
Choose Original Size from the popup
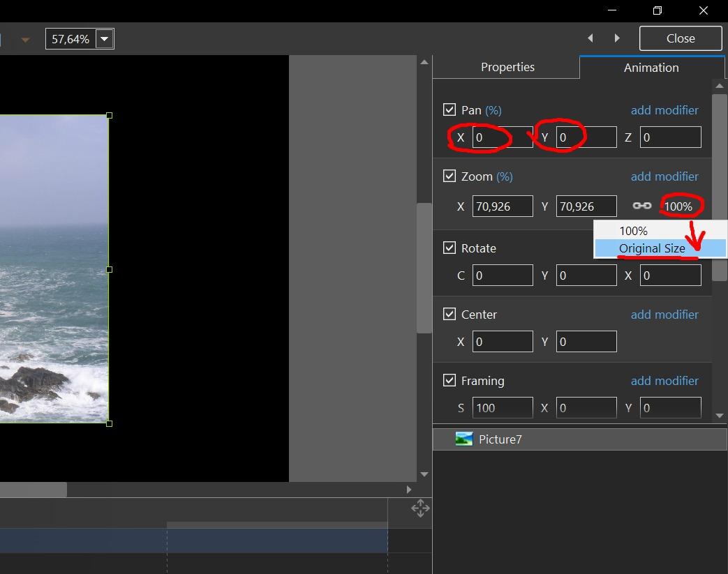tap(652, 248)
